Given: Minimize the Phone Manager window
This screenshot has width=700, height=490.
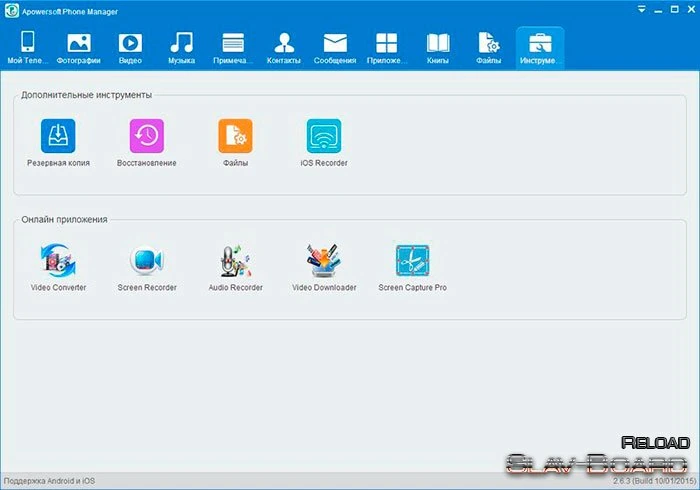Looking at the screenshot, I should (x=658, y=10).
